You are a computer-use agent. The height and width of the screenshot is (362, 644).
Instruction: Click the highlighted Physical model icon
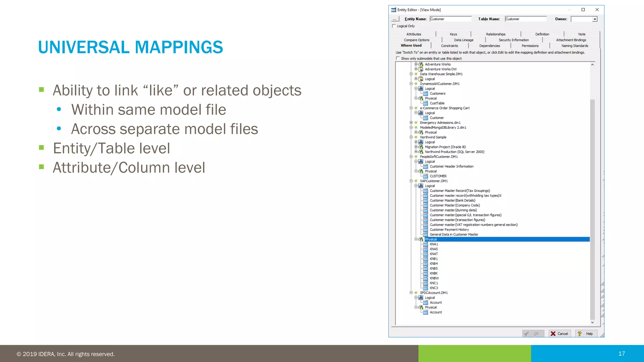[x=421, y=239]
